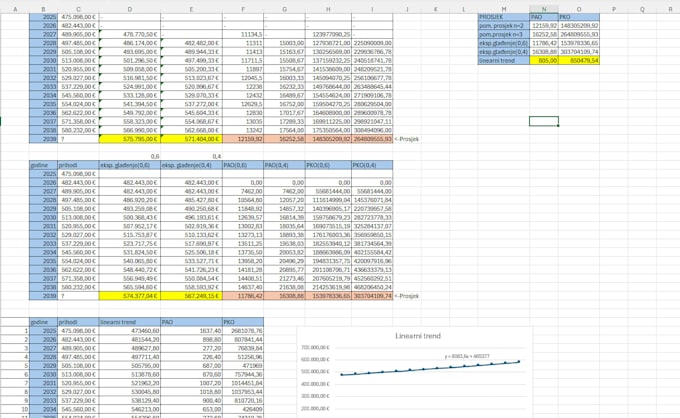Click the pom. prosjek n=3 label
This screenshot has width=680, height=418.
[503, 34]
